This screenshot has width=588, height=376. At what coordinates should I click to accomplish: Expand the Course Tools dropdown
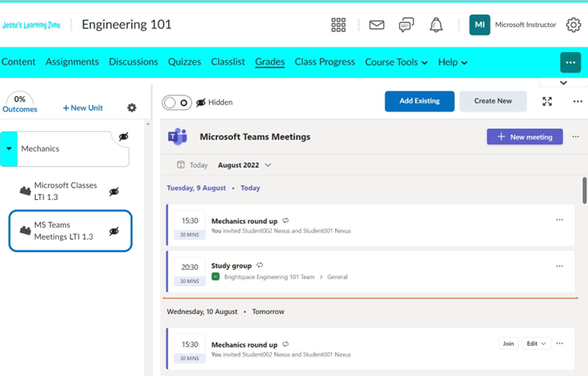point(396,62)
